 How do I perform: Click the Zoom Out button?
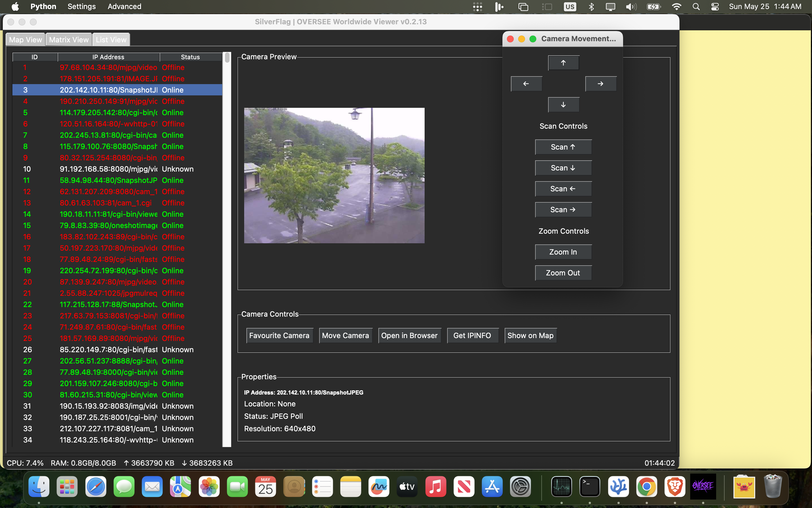click(x=563, y=273)
